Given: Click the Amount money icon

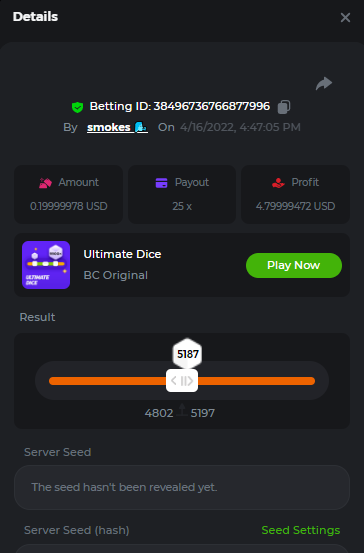Looking at the screenshot, I should click(45, 183).
